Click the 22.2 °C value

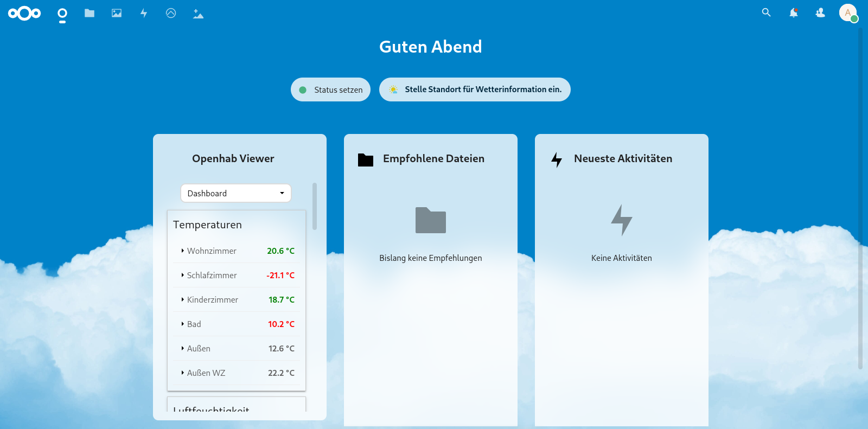pos(281,373)
